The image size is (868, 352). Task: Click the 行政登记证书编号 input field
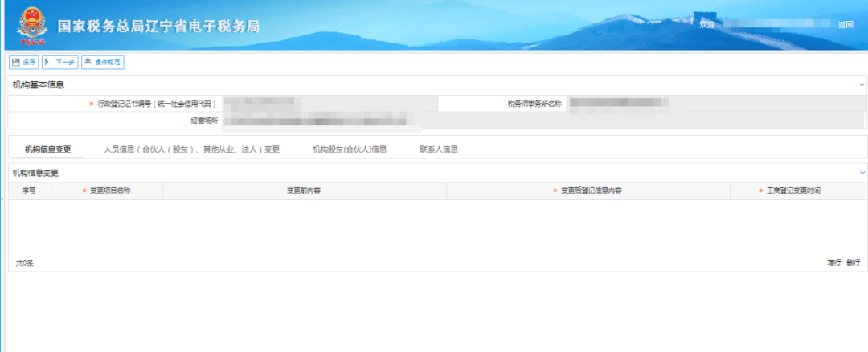pos(330,104)
